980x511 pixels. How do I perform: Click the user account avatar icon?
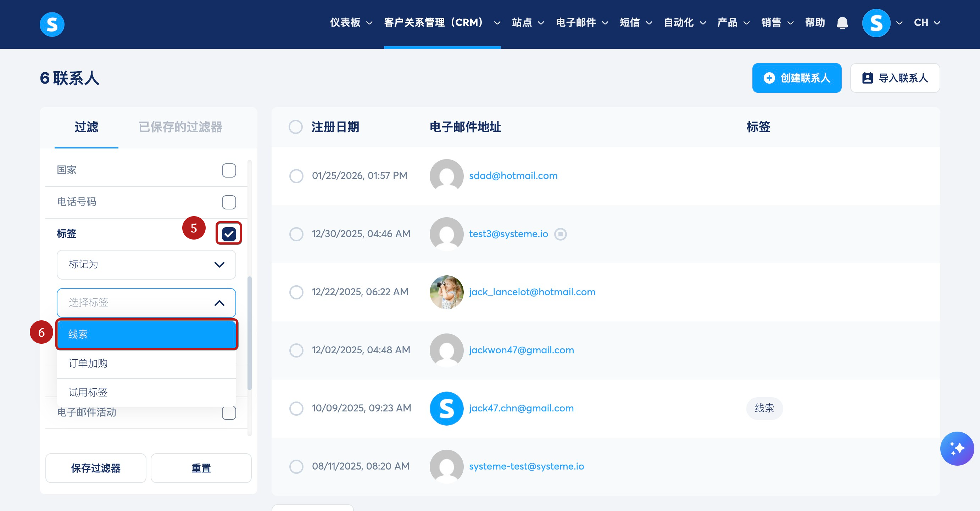coord(876,23)
